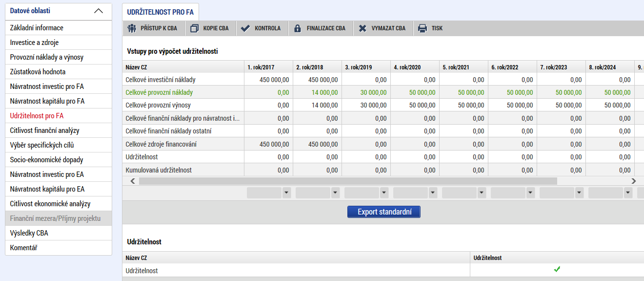This screenshot has height=281, width=644.
Task: Click the horizontal scrollbar thumb of the table
Action: [348, 181]
